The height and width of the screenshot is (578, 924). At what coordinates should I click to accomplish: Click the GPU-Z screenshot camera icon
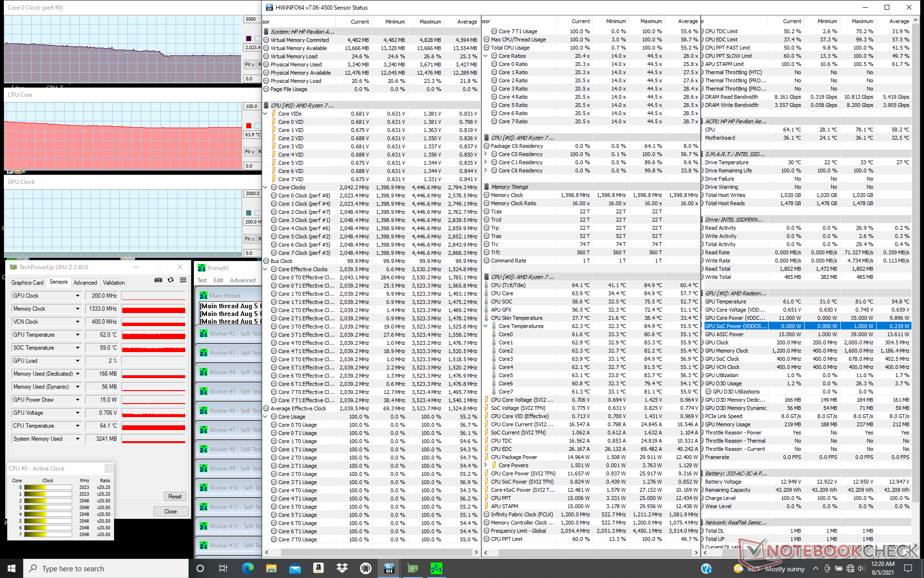(x=158, y=280)
